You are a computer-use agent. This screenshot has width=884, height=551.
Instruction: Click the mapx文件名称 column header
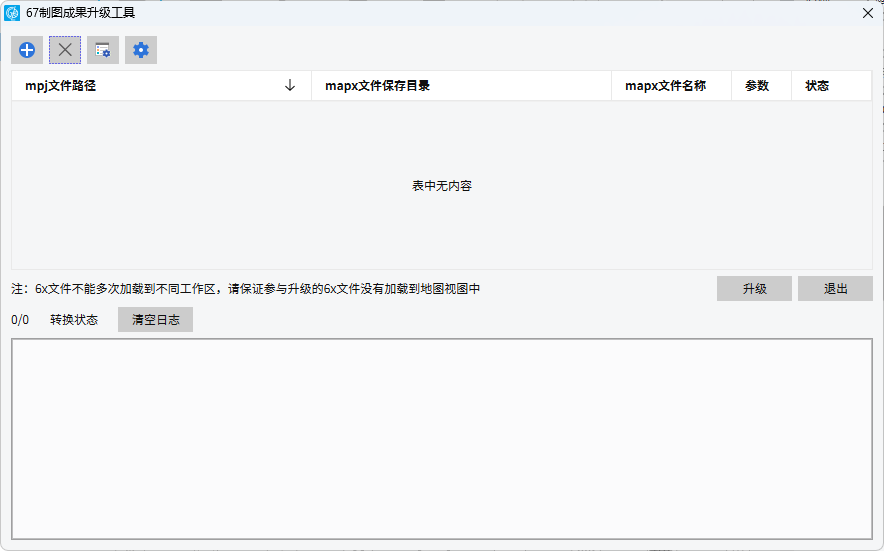click(665, 86)
